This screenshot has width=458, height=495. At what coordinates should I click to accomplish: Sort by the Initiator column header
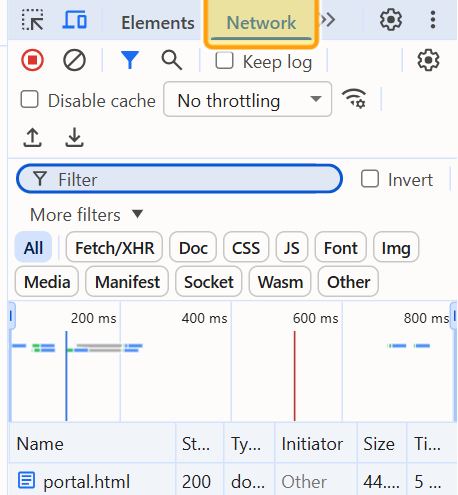pyautogui.click(x=316, y=444)
